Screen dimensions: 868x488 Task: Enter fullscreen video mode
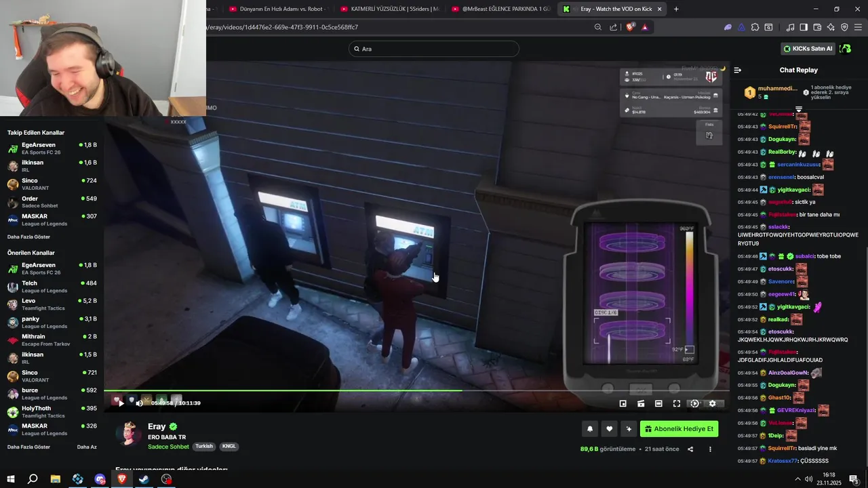point(677,403)
